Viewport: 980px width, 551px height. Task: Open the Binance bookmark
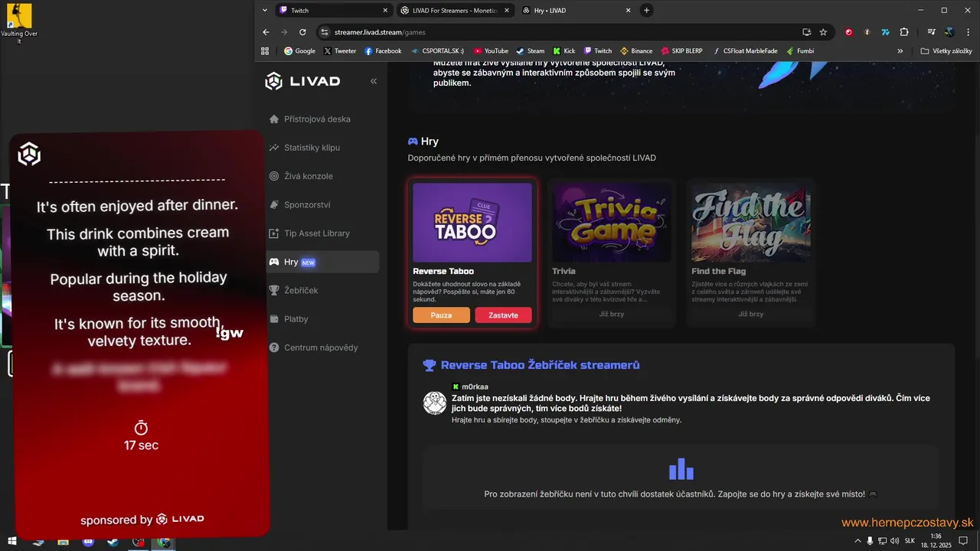click(x=636, y=51)
